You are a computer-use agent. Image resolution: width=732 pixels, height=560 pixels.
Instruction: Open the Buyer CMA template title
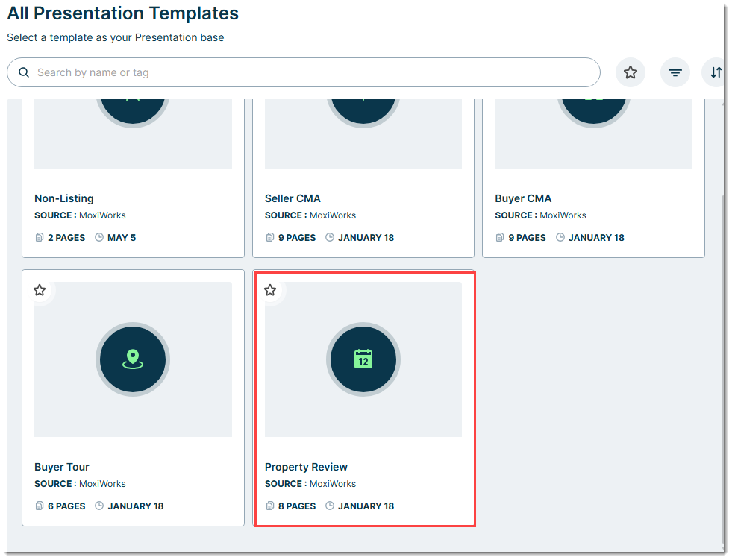[x=523, y=198]
